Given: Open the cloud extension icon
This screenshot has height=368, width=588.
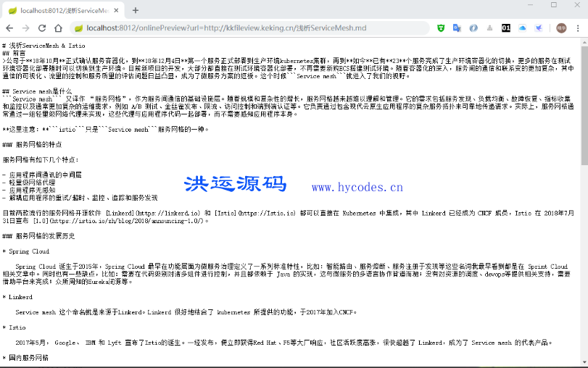Looking at the screenshot, I should pyautogui.click(x=522, y=28).
